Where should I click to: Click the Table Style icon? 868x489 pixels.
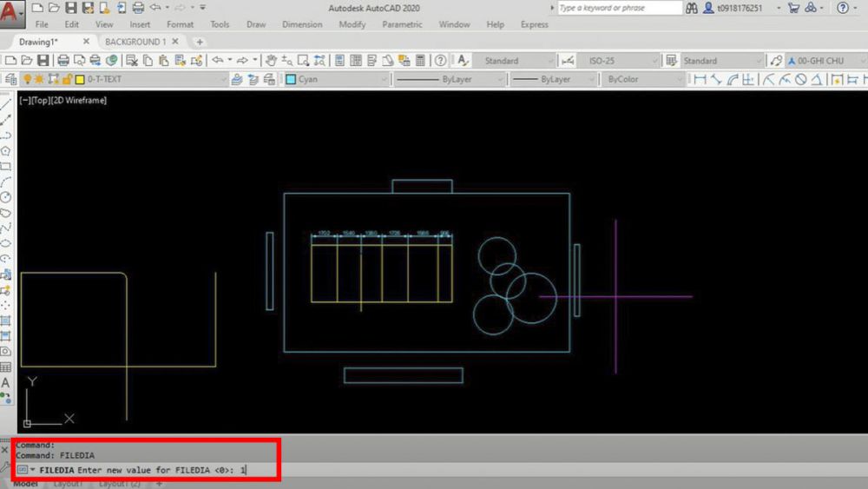click(672, 60)
